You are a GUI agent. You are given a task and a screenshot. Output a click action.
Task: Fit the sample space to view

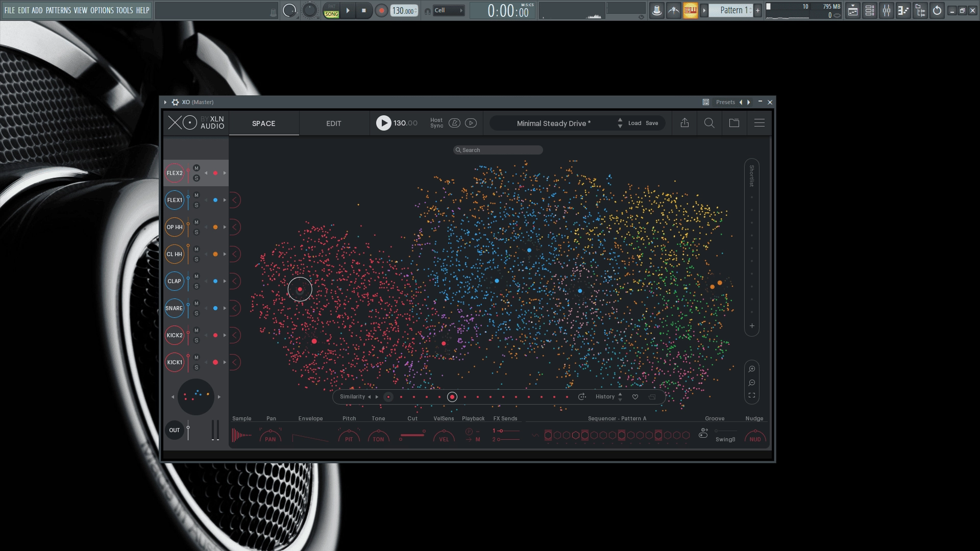point(752,395)
